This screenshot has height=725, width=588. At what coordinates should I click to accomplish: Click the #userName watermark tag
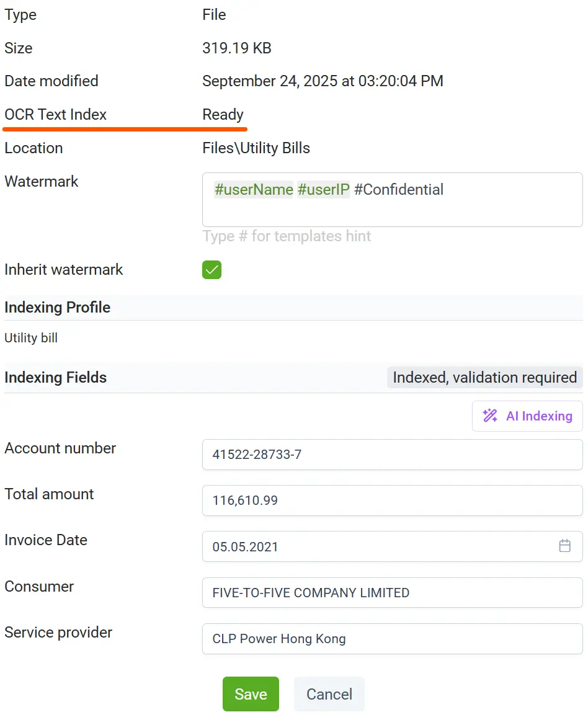pos(254,190)
